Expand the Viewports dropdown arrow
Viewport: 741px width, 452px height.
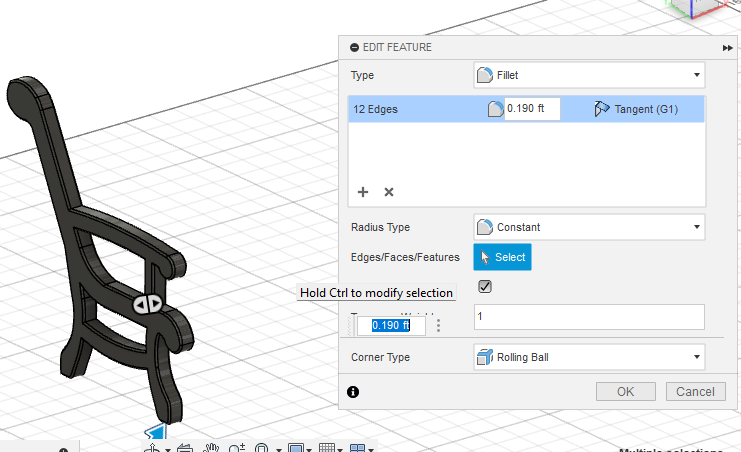pyautogui.click(x=371, y=450)
